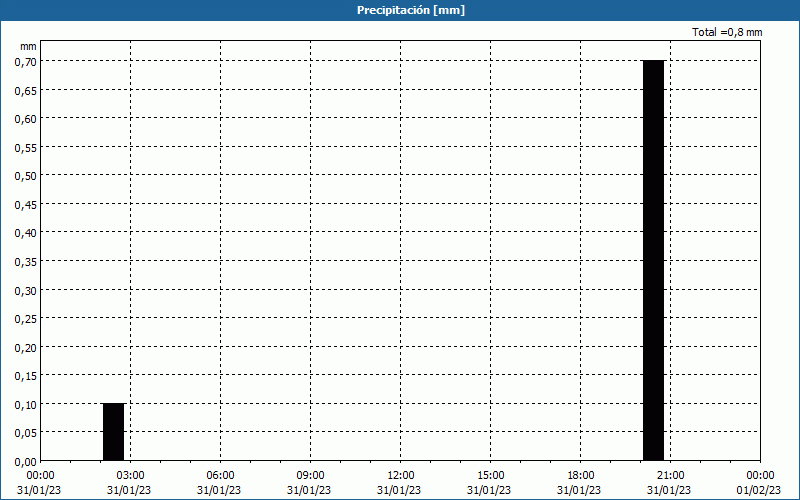Select the 0,70 mm precipitation bar before 21:00
The image size is (800, 500).
click(x=654, y=261)
